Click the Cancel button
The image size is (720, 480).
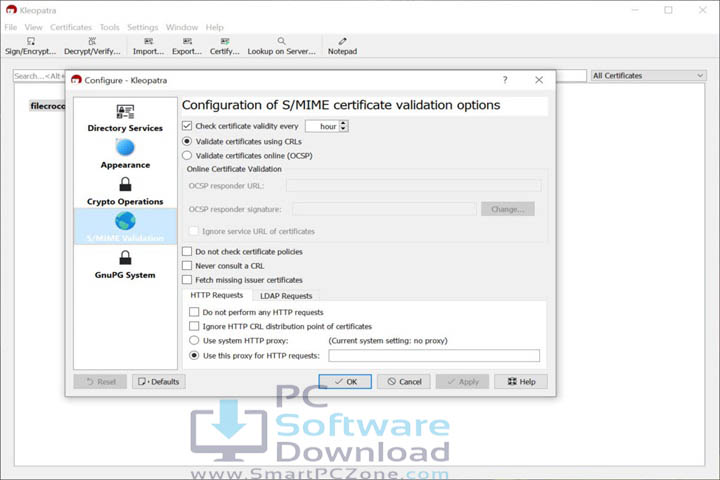404,381
